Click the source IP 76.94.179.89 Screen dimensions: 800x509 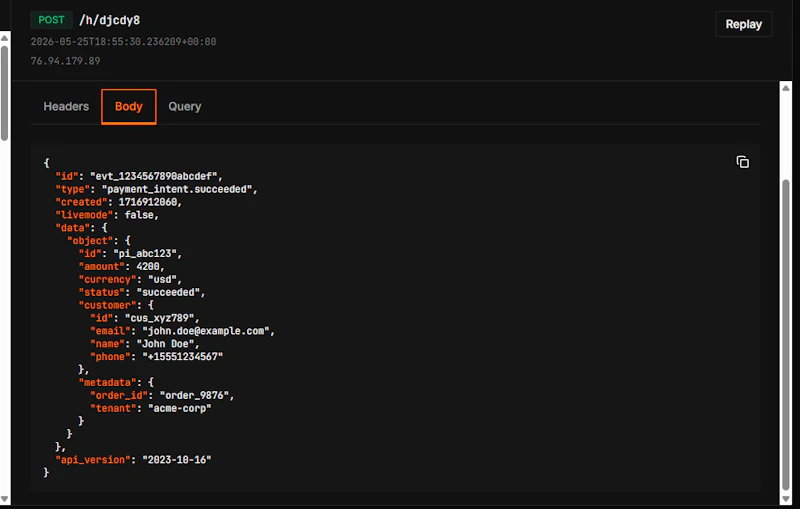[65, 61]
